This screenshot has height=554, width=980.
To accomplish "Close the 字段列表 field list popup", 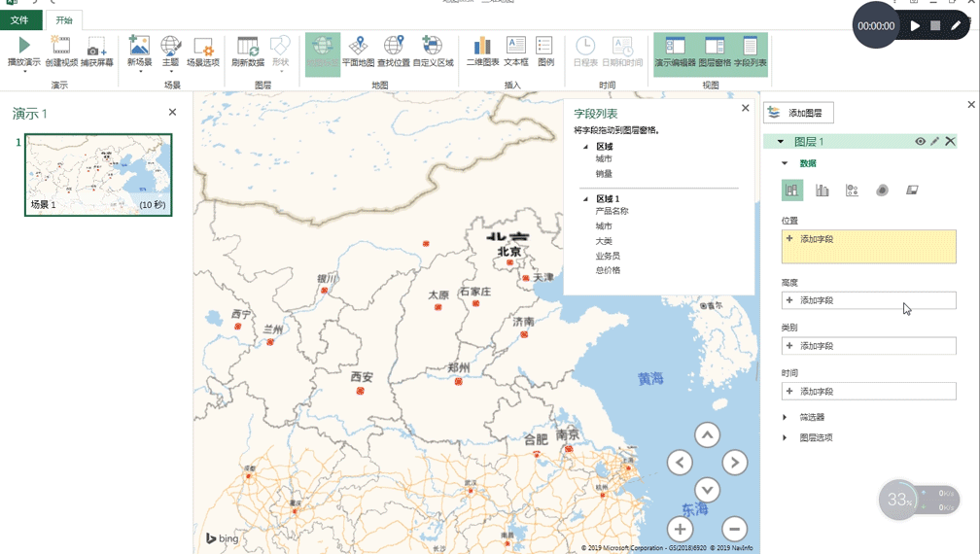I will (x=745, y=108).
